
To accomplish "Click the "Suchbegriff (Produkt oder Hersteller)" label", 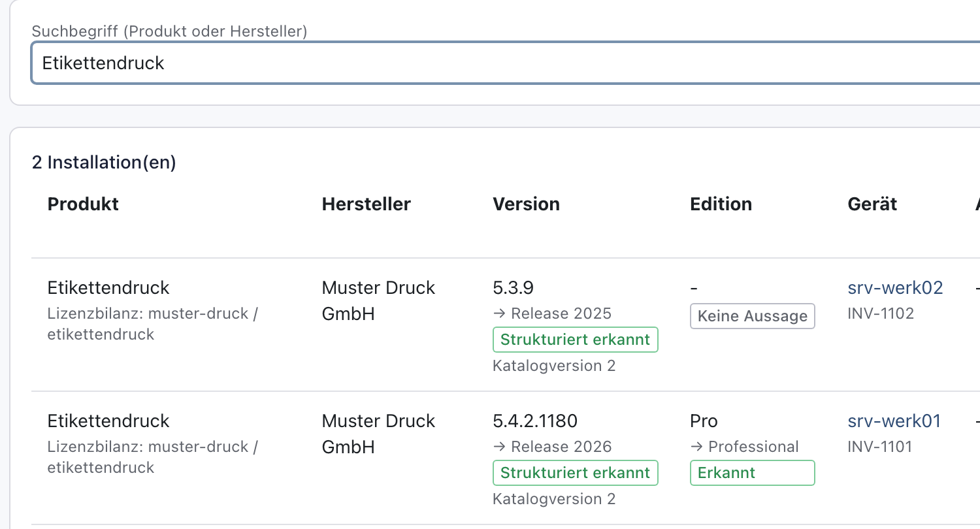I will tap(169, 31).
